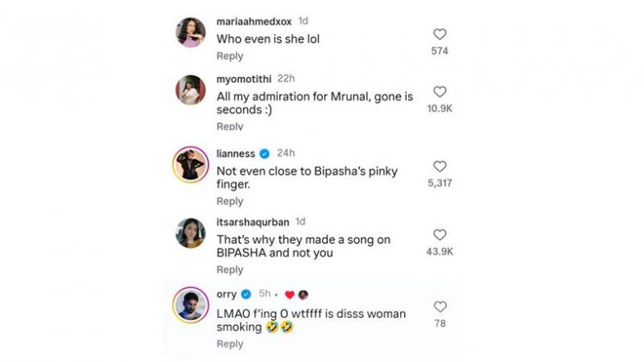Reply to orry's comment
644x362 pixels.
(x=230, y=344)
